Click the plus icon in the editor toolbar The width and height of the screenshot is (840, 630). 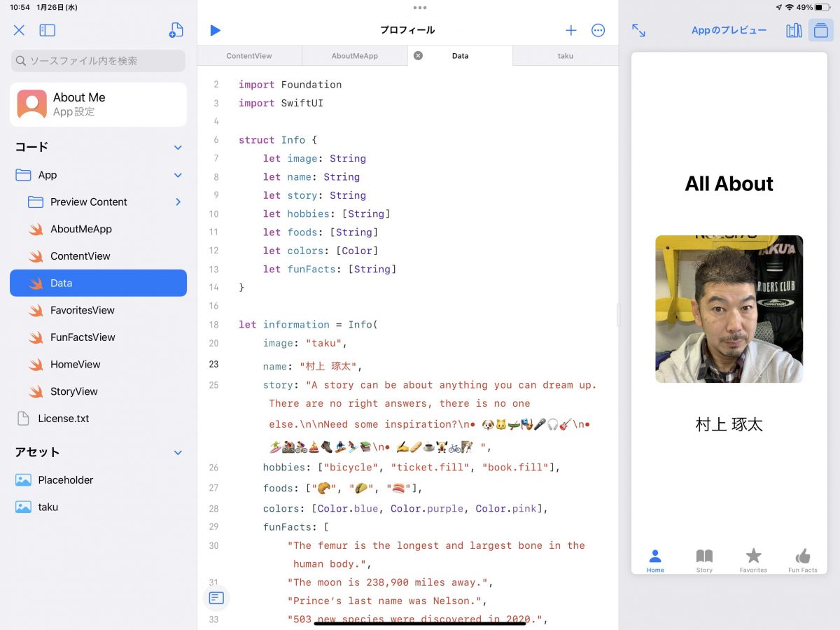pos(571,30)
